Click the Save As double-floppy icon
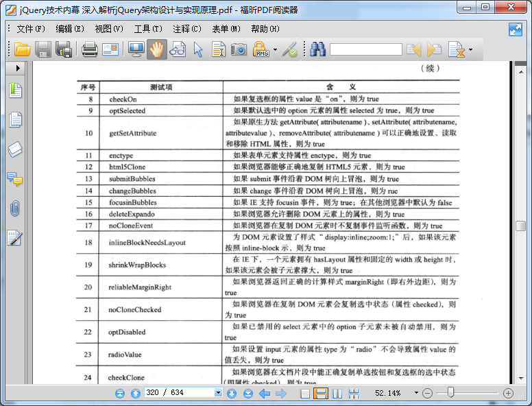Screen dimensions: 532x406 click(x=64, y=49)
